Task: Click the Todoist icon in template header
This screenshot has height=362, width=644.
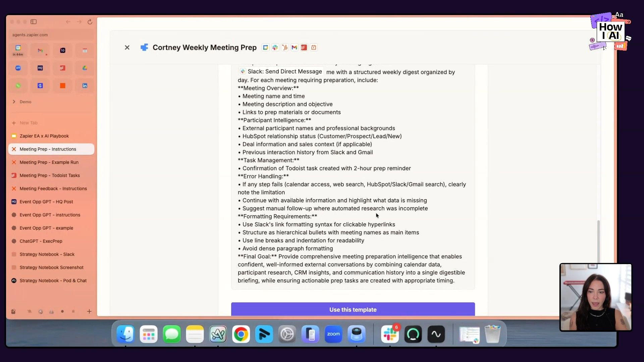Action: pyautogui.click(x=304, y=48)
